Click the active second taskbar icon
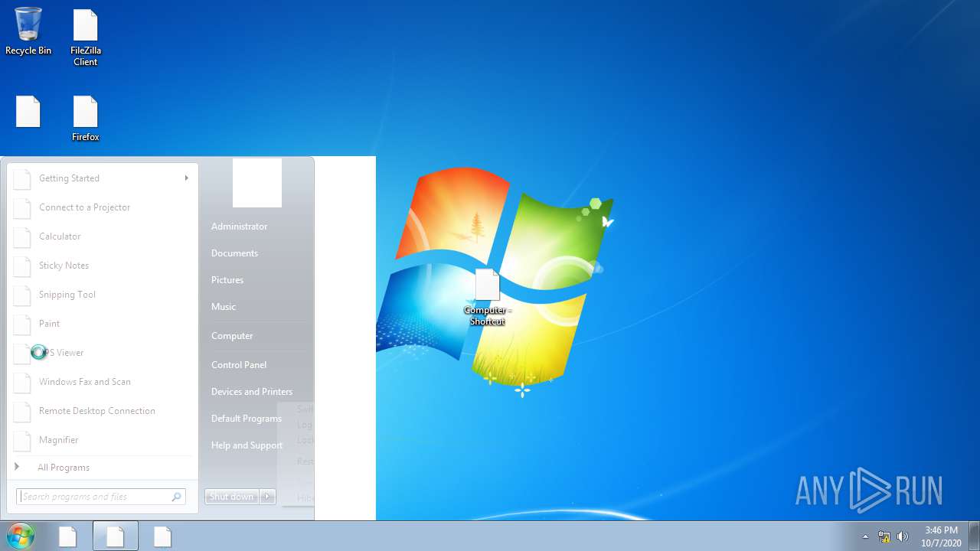Viewport: 980px width, 551px height. coord(116,536)
